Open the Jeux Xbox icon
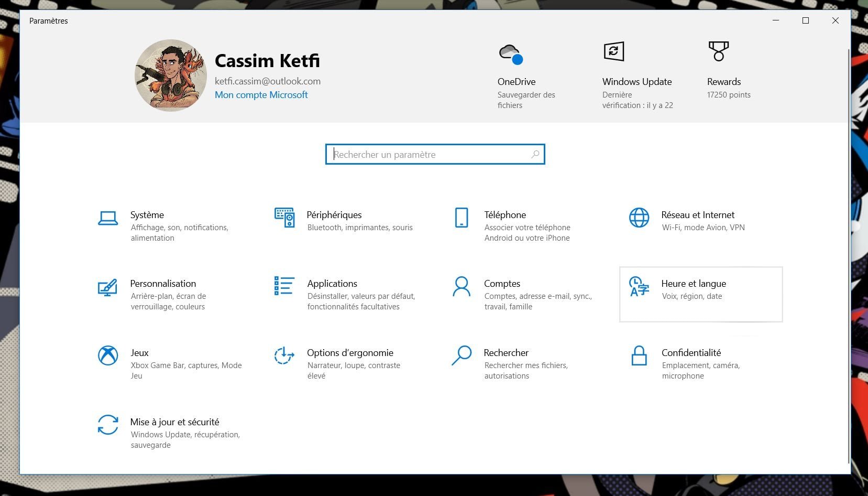The width and height of the screenshot is (868, 496). click(x=108, y=355)
